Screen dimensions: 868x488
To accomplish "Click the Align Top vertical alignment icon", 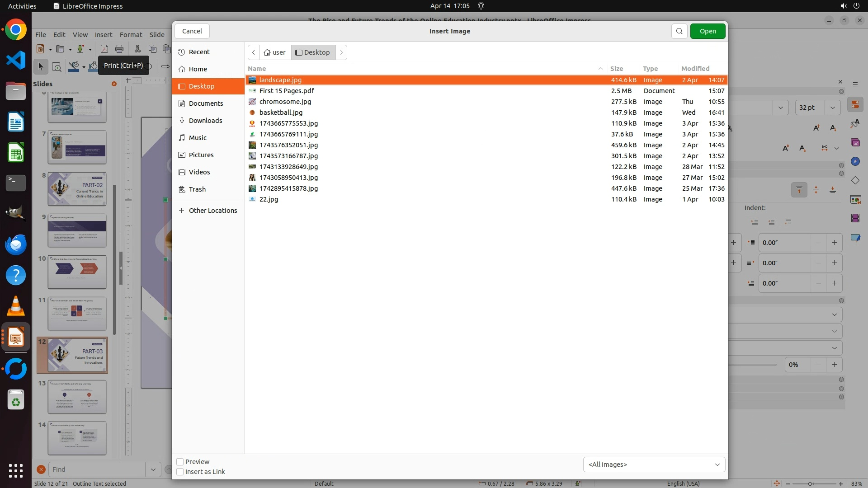I will (799, 190).
